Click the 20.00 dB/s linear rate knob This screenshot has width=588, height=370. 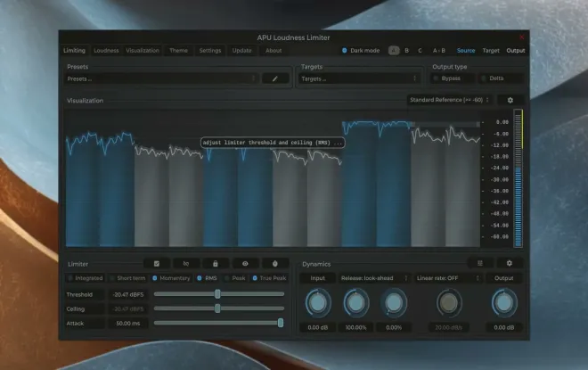click(448, 303)
